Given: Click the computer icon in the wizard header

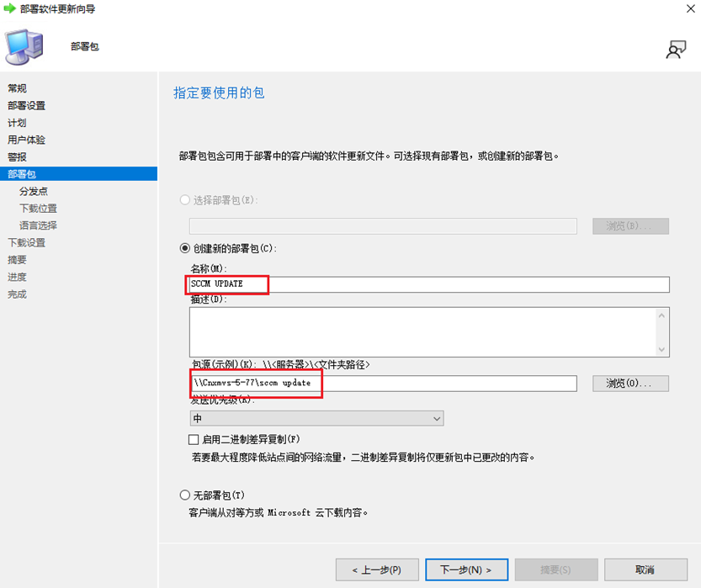Looking at the screenshot, I should (25, 46).
